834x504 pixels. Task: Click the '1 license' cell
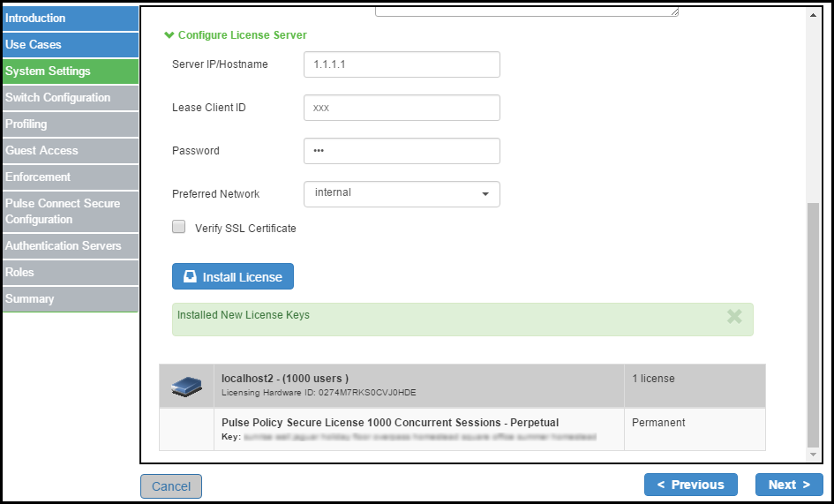tap(695, 387)
